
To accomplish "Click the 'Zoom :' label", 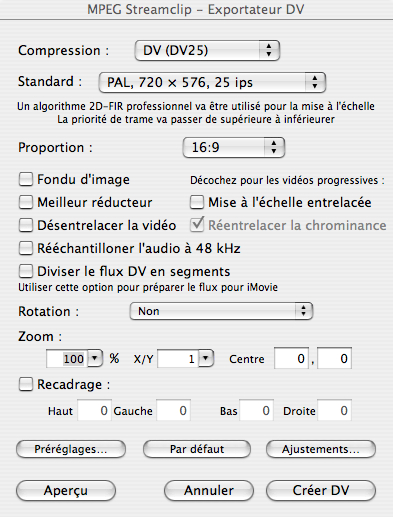I will click(x=40, y=337).
